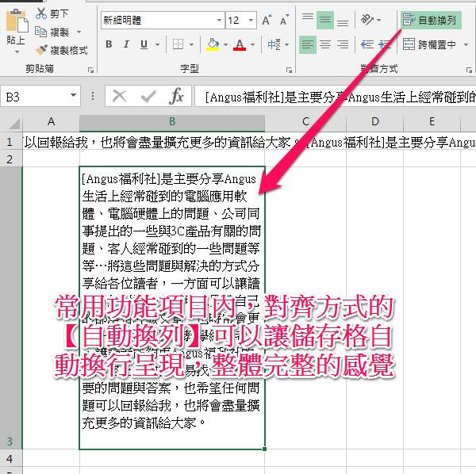This screenshot has width=476, height=474.
Task: Open Merge & Center dropdown arrow
Action: (466, 44)
